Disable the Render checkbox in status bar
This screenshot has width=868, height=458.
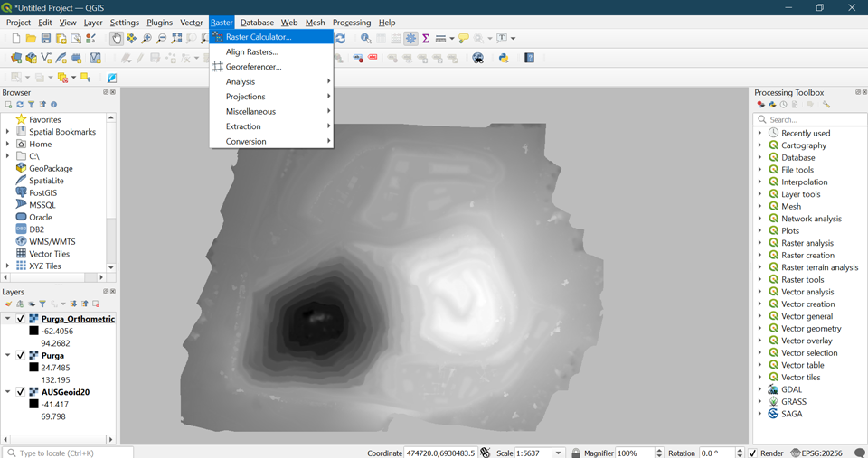752,453
